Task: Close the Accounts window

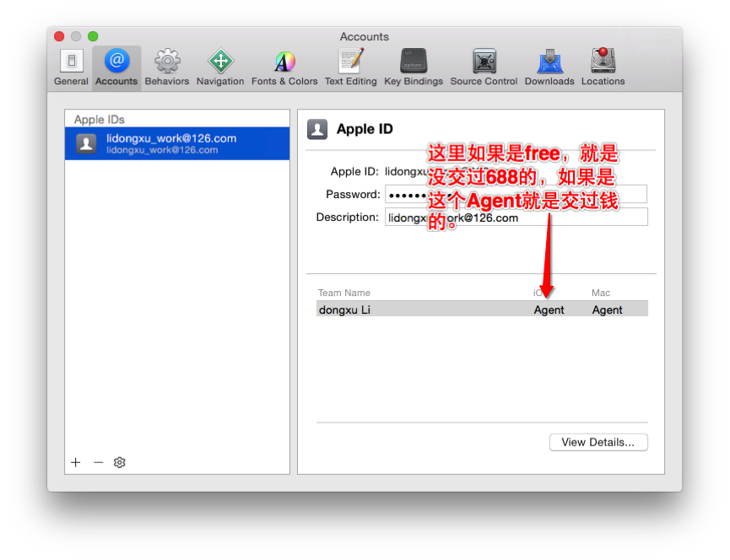Action: point(59,36)
